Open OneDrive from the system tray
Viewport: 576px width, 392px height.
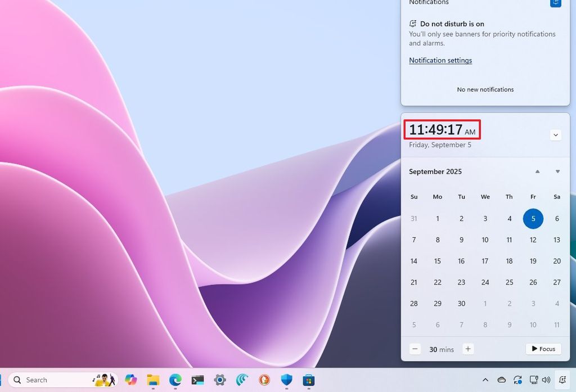pos(502,380)
